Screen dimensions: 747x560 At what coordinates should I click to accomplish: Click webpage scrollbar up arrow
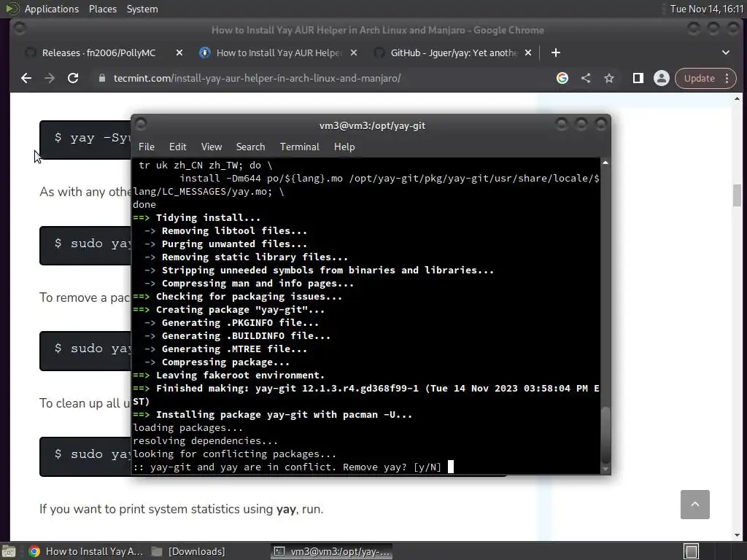pos(737,98)
